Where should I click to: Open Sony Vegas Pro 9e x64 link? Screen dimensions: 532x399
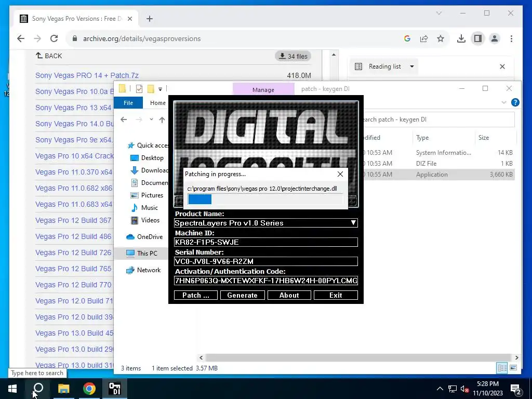[x=74, y=140]
